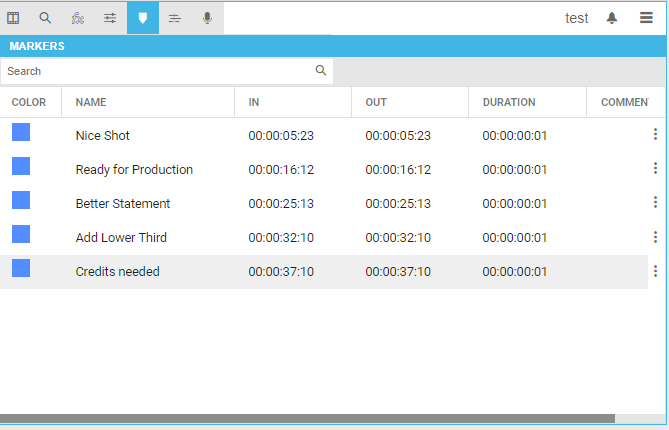Screen dimensions: 669x430
Task: Open the strikethrough lines panel icon
Action: (x=175, y=18)
